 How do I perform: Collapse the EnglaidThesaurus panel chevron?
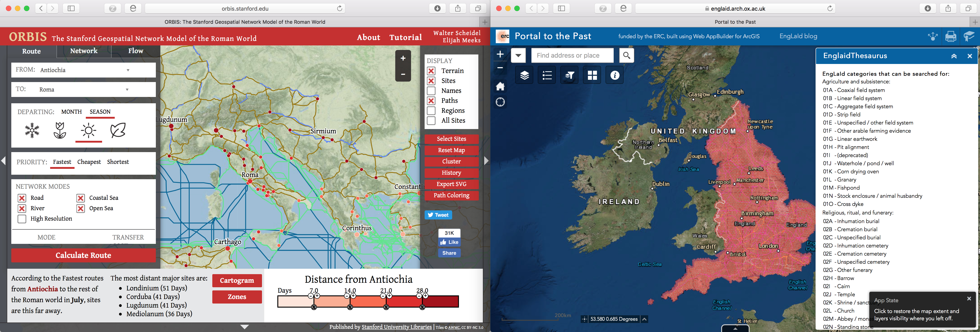(954, 56)
